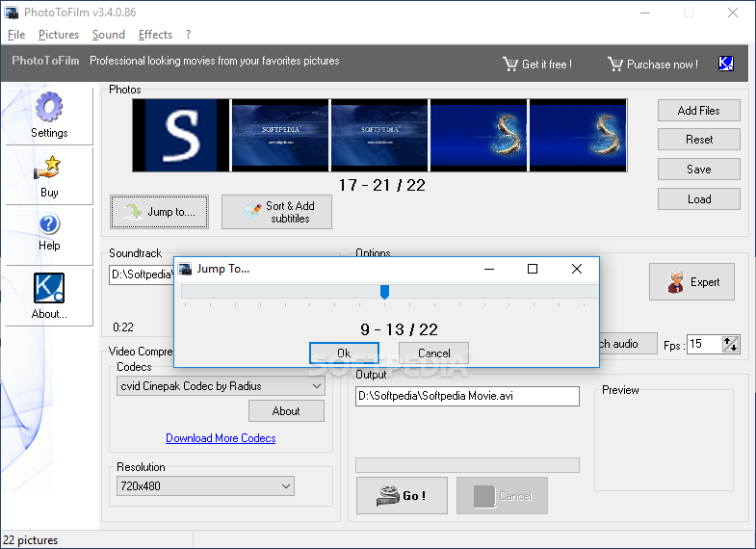Expand the Resolution 720x480 dropdown
The image size is (756, 549).
click(286, 485)
